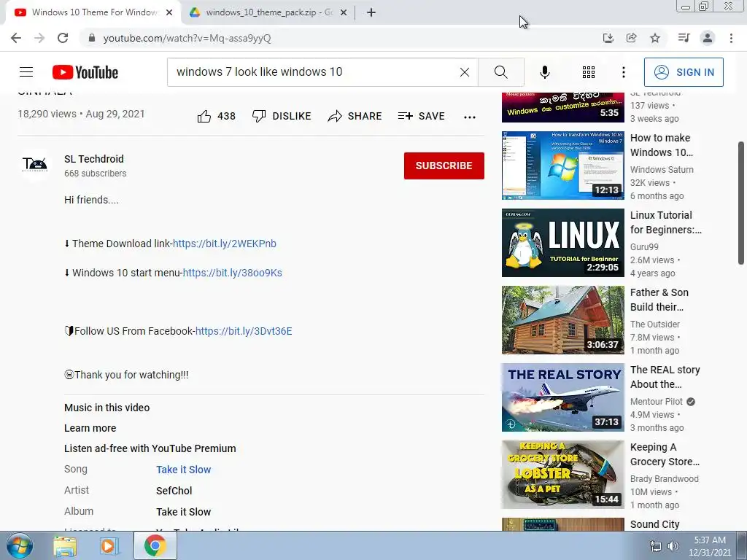Click Learn more under Music
Image resolution: width=747 pixels, height=560 pixels.
tap(90, 428)
